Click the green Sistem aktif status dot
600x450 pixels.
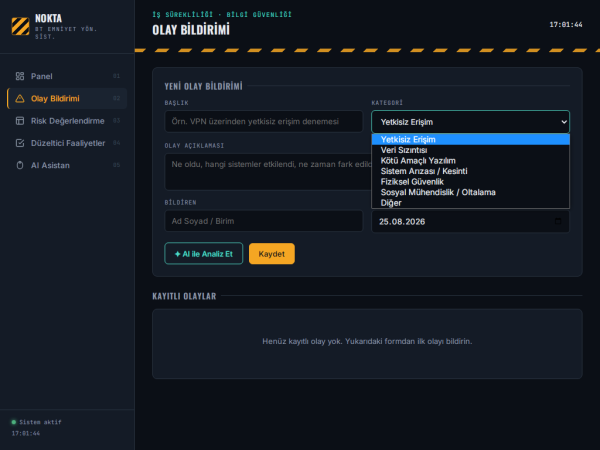(14, 422)
